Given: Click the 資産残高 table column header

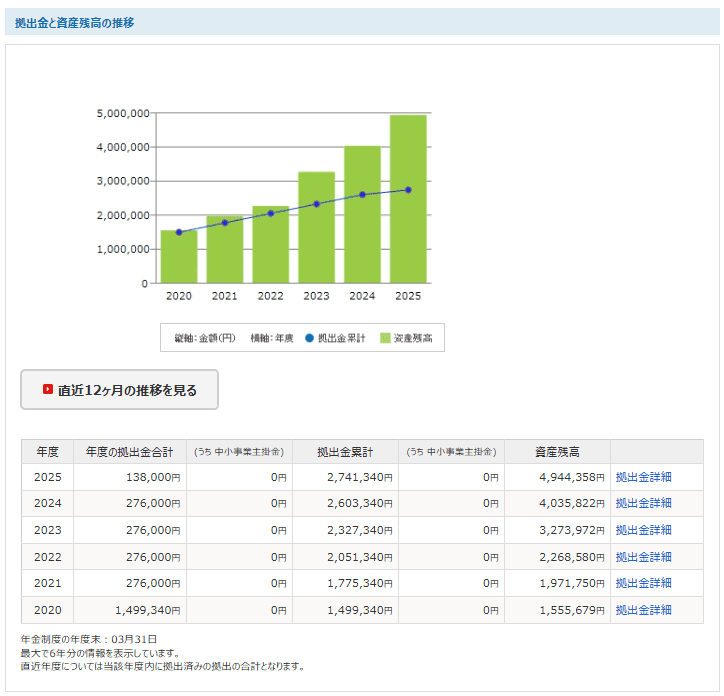Looking at the screenshot, I should pos(557,451).
